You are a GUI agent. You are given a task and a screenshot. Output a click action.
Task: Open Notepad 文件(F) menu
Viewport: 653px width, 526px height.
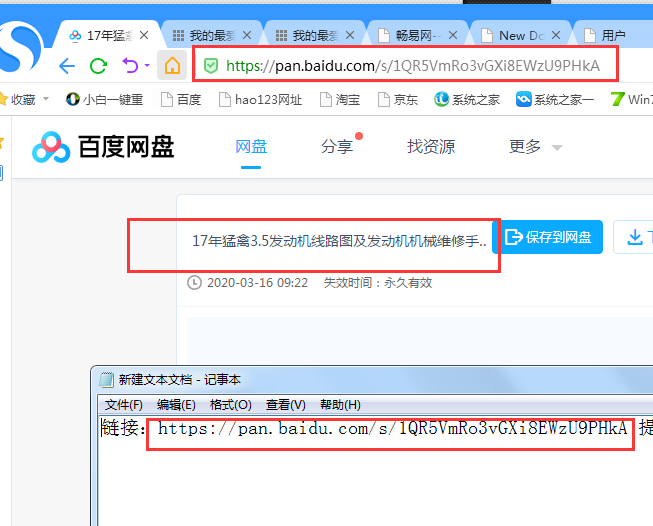point(123,404)
